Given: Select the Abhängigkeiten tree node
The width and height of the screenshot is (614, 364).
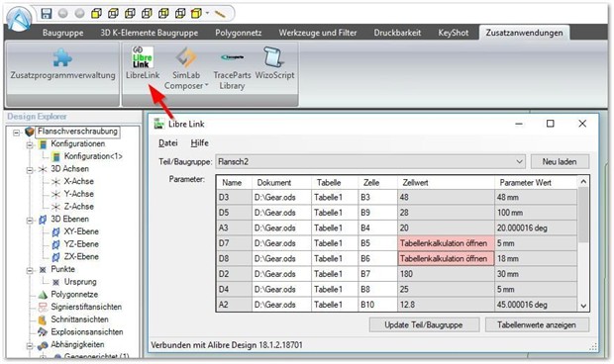Looking at the screenshot, I should pos(77,345).
